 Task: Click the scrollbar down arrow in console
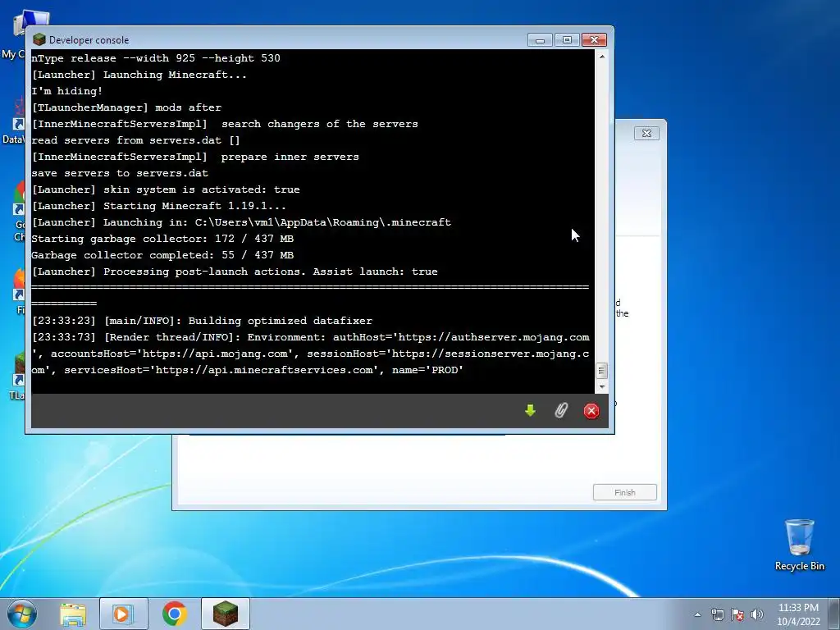[601, 386]
